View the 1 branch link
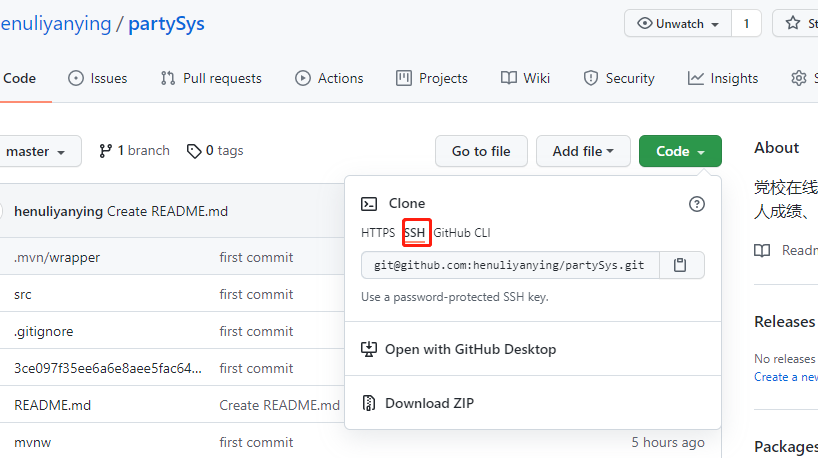The image size is (818, 458). coord(134,151)
